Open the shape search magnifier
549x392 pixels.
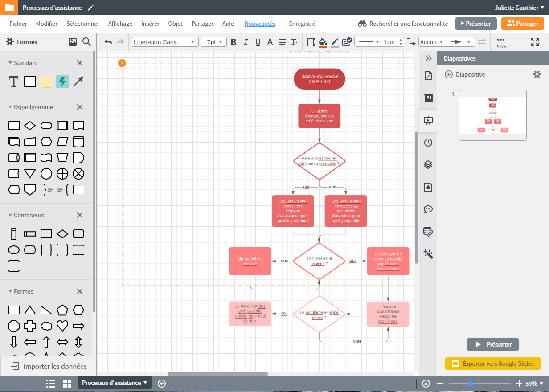point(87,41)
